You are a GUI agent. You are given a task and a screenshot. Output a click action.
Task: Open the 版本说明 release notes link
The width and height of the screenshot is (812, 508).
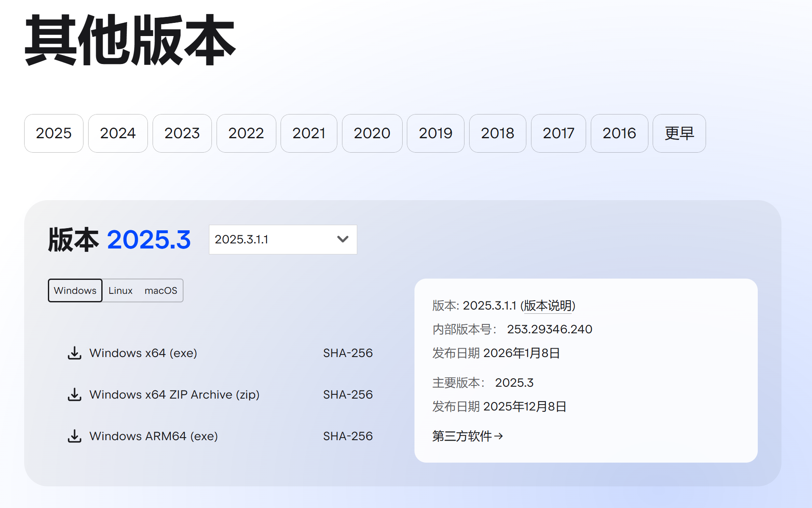[548, 306]
